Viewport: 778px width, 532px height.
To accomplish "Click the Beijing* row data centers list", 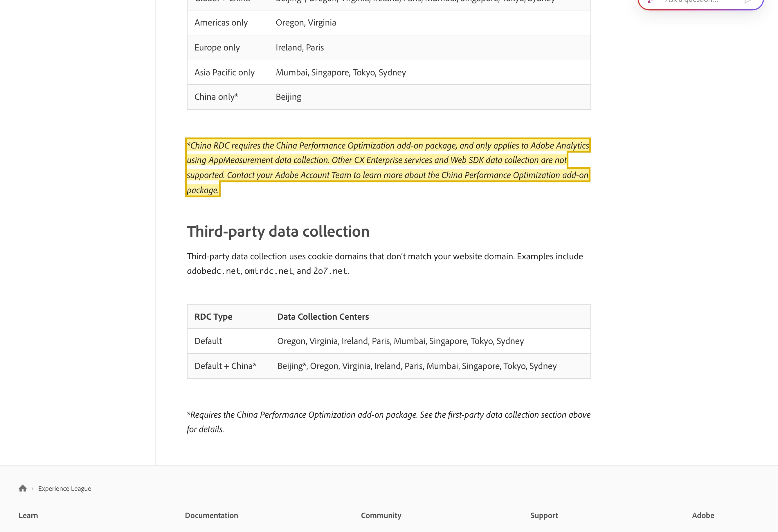I will tap(431, 366).
